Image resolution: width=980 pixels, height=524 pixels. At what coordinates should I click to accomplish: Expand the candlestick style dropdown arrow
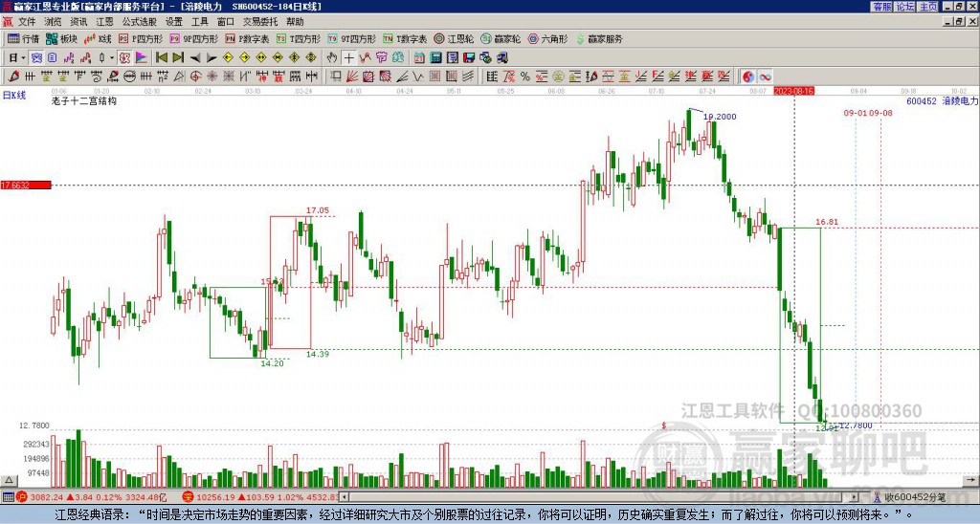pos(112,58)
